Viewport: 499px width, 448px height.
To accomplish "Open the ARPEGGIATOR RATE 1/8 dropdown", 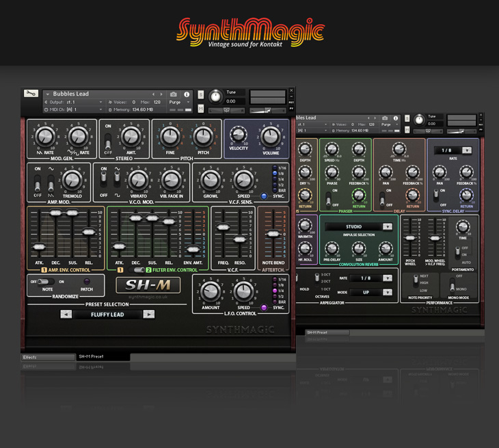I will 388,278.
